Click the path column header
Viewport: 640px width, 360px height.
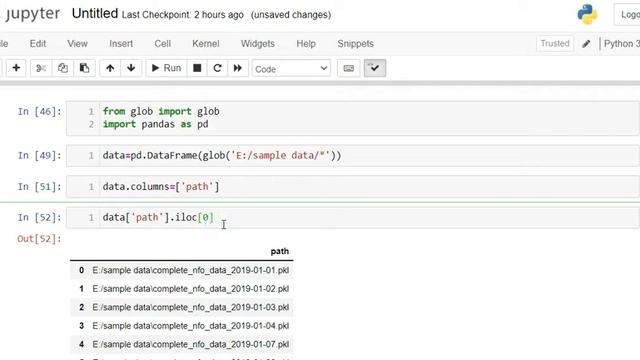click(280, 251)
